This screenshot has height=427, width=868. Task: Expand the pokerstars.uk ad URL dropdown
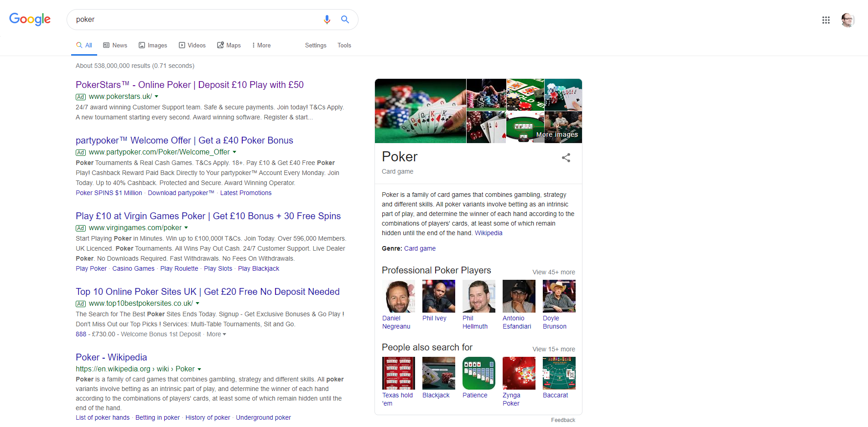156,97
